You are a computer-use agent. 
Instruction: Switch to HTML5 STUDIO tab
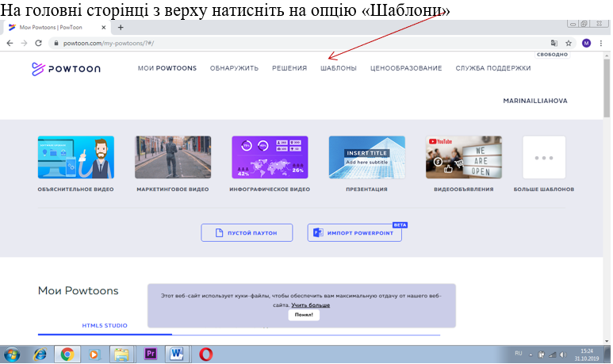pos(105,325)
